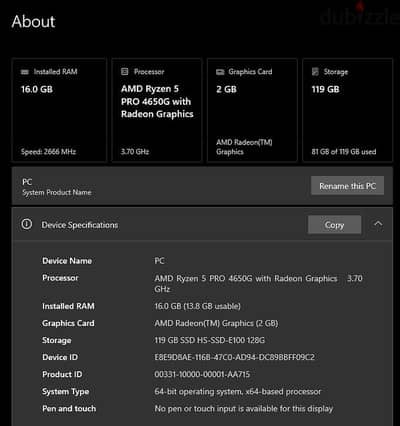The image size is (400, 426).
Task: Select '16.0 GB (13.8 GB usable)' value
Action: [197, 306]
